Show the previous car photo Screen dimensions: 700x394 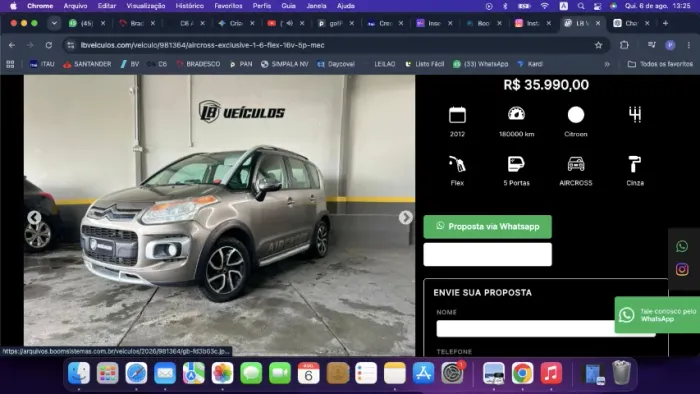34,217
